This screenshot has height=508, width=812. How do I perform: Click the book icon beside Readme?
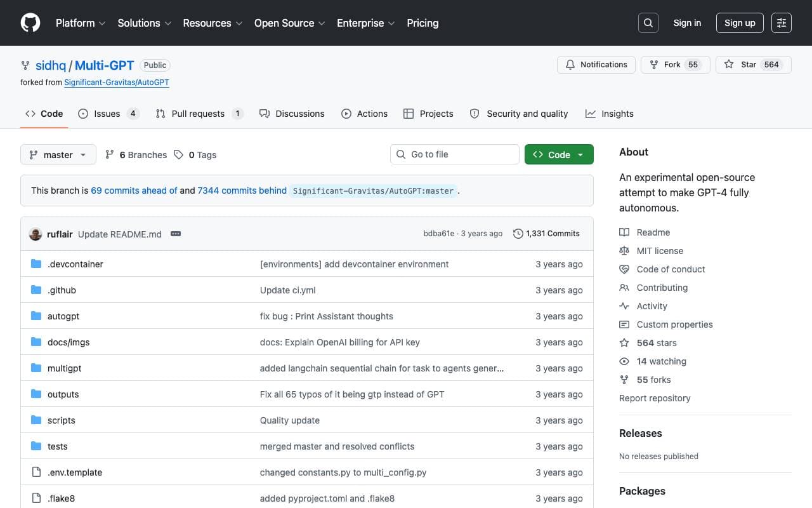tap(624, 232)
